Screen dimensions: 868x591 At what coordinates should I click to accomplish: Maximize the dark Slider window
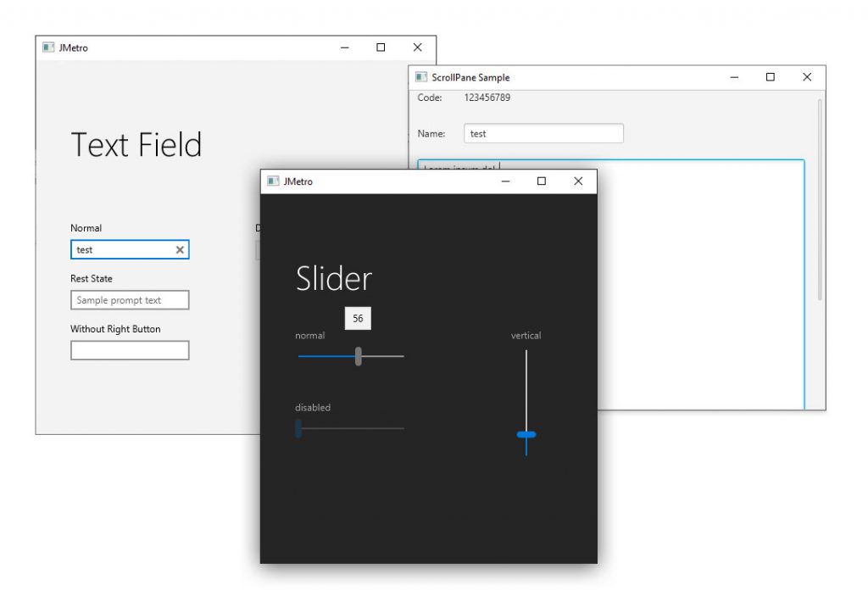click(x=542, y=181)
